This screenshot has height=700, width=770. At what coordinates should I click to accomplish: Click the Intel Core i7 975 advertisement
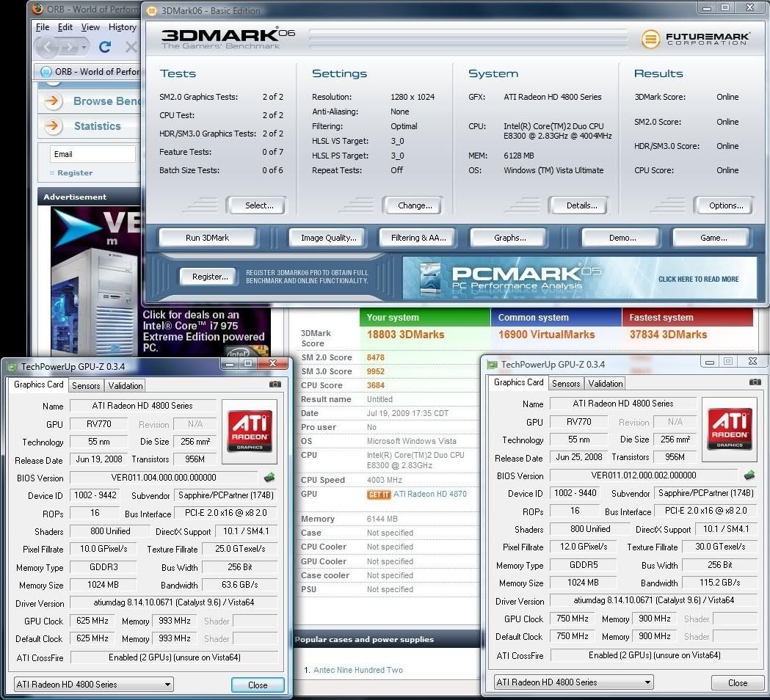tap(161, 281)
